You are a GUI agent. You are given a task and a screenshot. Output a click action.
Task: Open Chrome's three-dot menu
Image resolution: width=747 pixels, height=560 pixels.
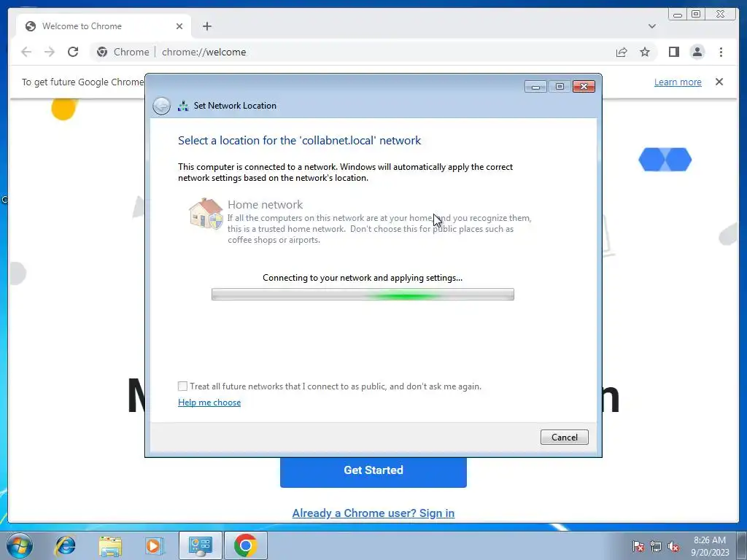pyautogui.click(x=721, y=52)
